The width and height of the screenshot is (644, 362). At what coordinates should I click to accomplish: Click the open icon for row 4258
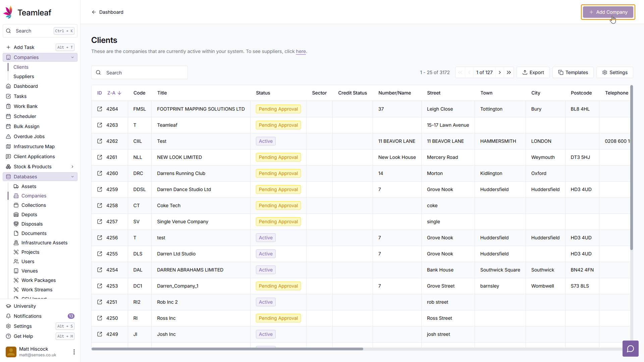click(x=100, y=205)
